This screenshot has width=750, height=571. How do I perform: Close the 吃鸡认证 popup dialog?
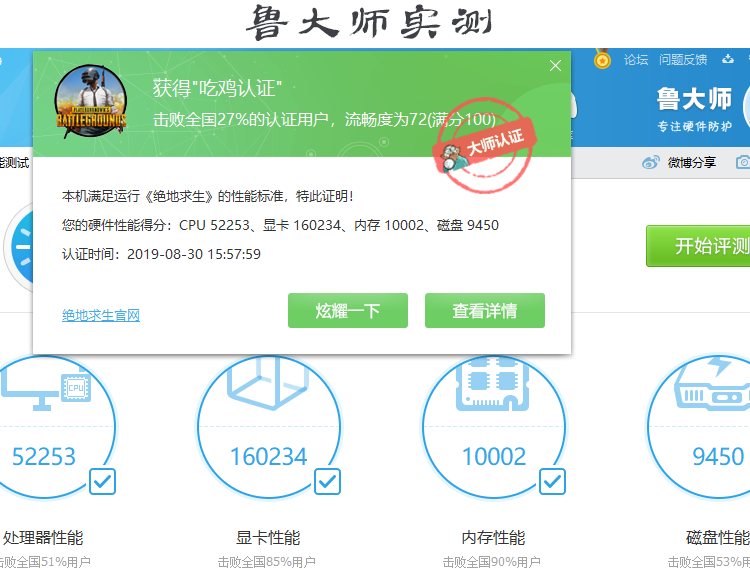pyautogui.click(x=555, y=66)
